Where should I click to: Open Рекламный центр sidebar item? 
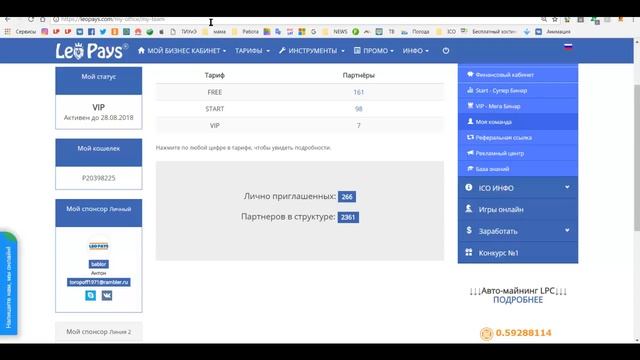(x=518, y=153)
